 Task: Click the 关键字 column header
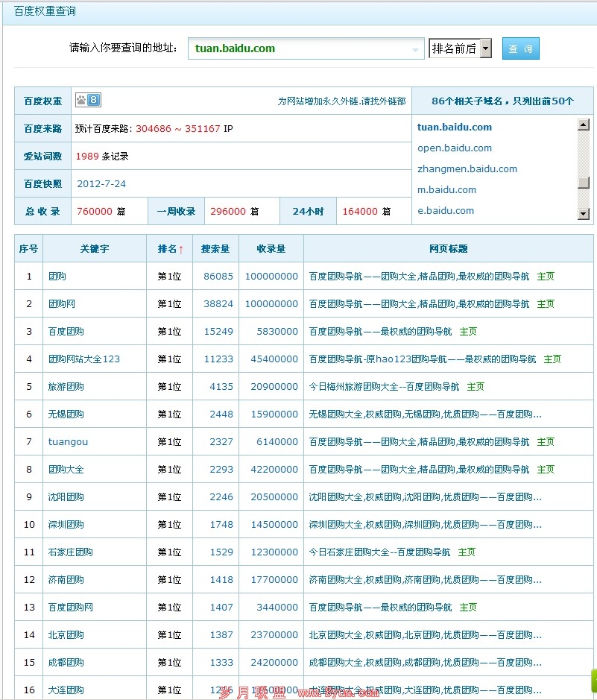(95, 249)
